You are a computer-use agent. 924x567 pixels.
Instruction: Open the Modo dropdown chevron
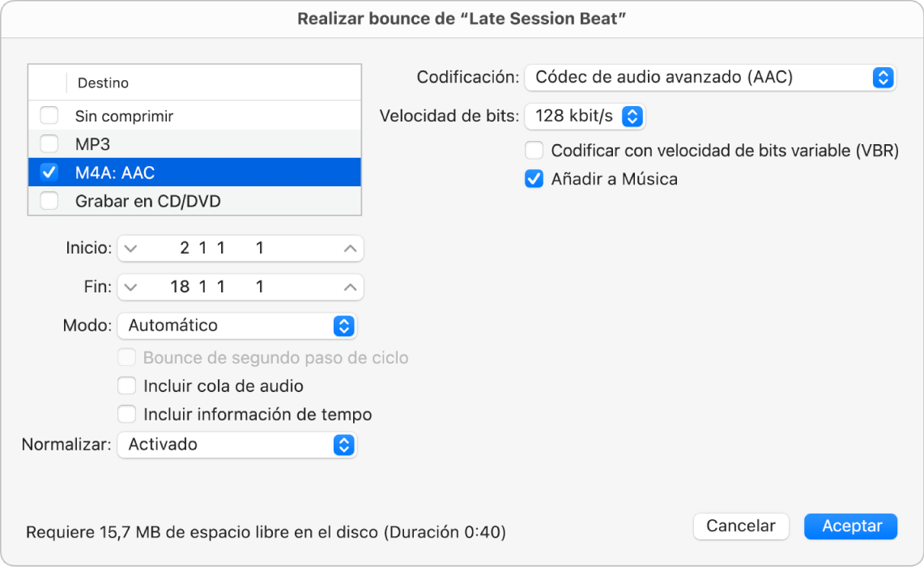(x=344, y=326)
